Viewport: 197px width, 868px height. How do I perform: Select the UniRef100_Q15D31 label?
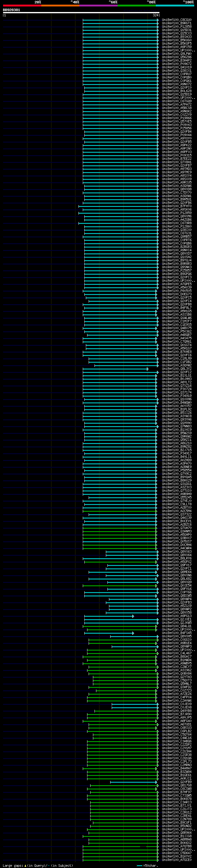(x=176, y=30)
